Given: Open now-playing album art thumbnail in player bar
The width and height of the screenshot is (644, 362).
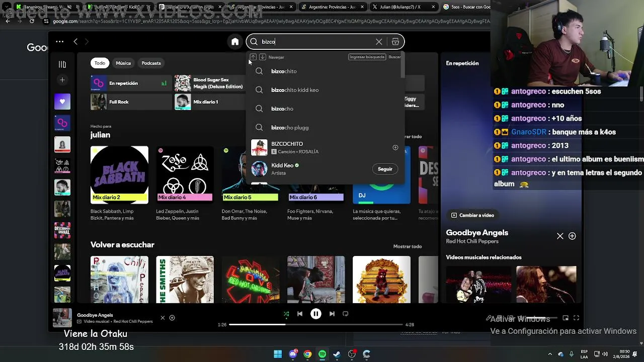Looking at the screenshot, I should pos(62,318).
